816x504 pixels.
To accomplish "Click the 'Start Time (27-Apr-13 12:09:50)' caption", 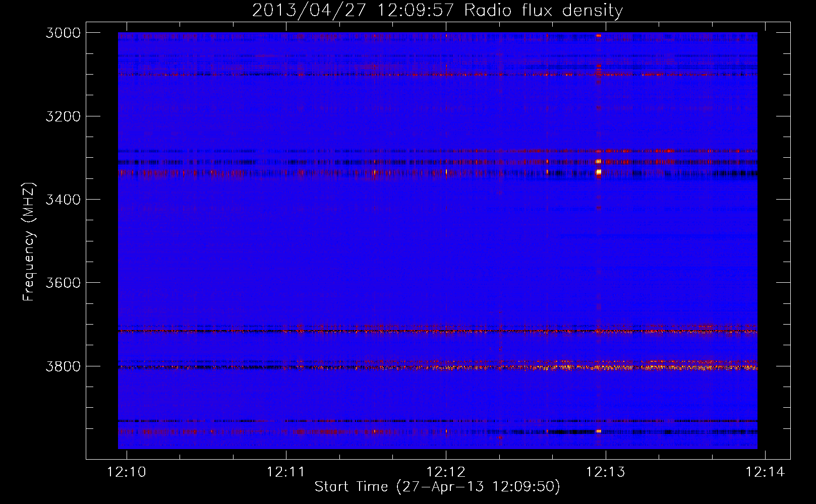I will 437,487.
